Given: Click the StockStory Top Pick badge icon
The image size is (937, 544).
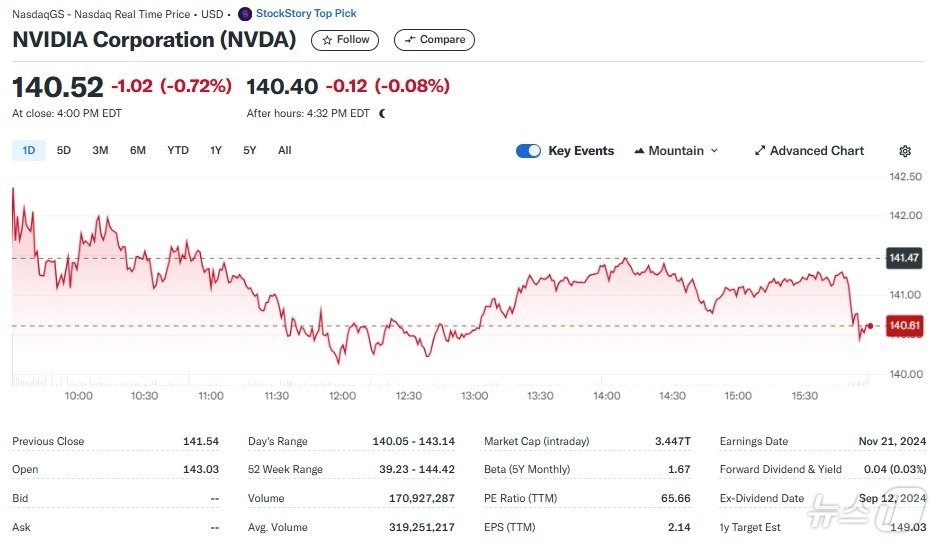Looking at the screenshot, I should 245,14.
